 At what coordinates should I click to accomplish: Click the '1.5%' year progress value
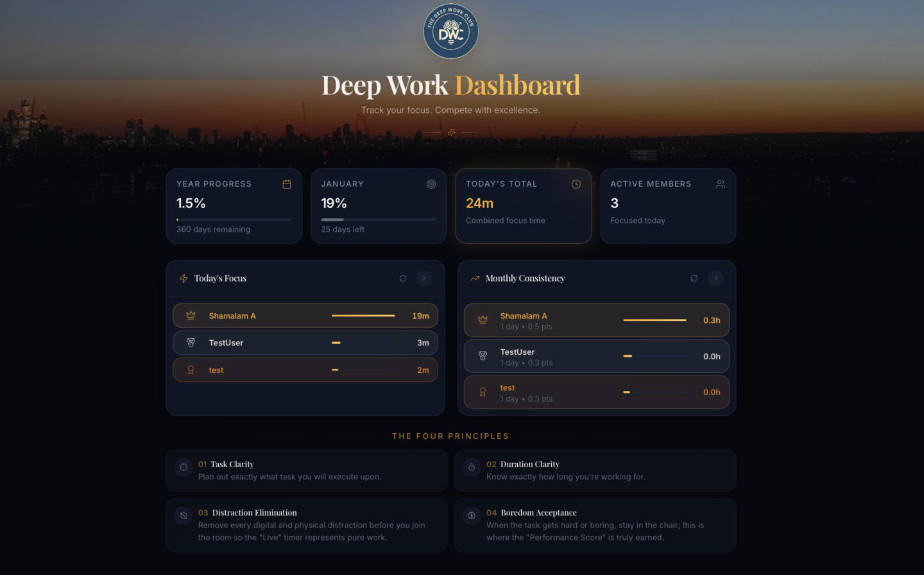(x=191, y=203)
